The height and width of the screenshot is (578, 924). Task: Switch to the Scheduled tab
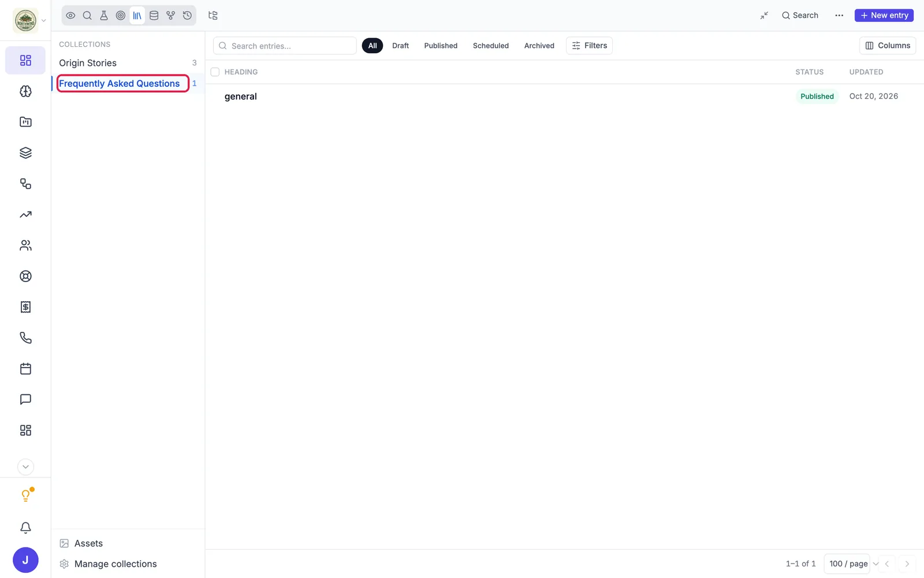point(491,46)
